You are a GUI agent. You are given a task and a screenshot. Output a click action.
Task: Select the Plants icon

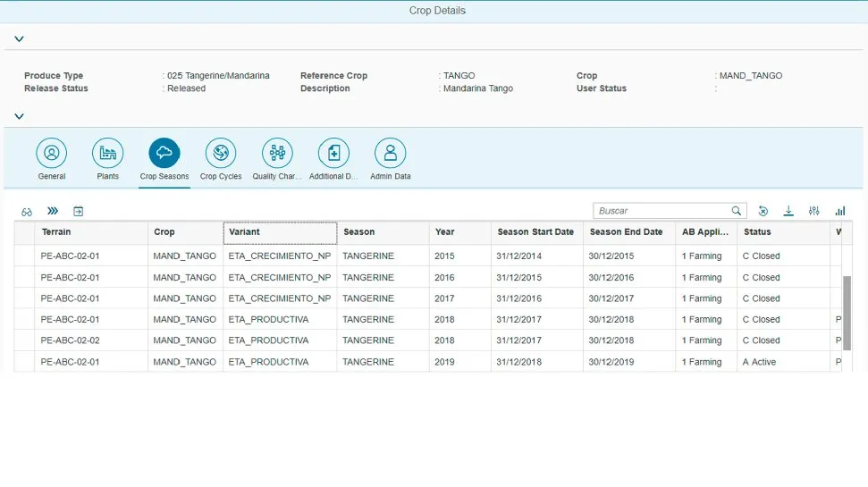tap(107, 153)
